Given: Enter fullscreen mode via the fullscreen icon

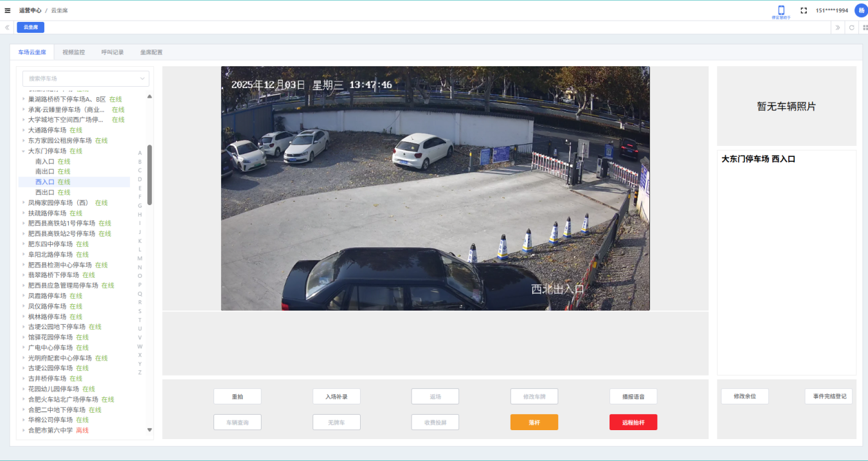Looking at the screenshot, I should (x=804, y=10).
